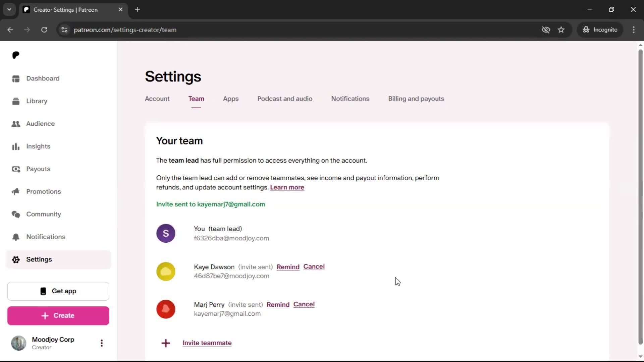
Task: Click the third-party cookies blocked eye icon
Action: pyautogui.click(x=546, y=30)
